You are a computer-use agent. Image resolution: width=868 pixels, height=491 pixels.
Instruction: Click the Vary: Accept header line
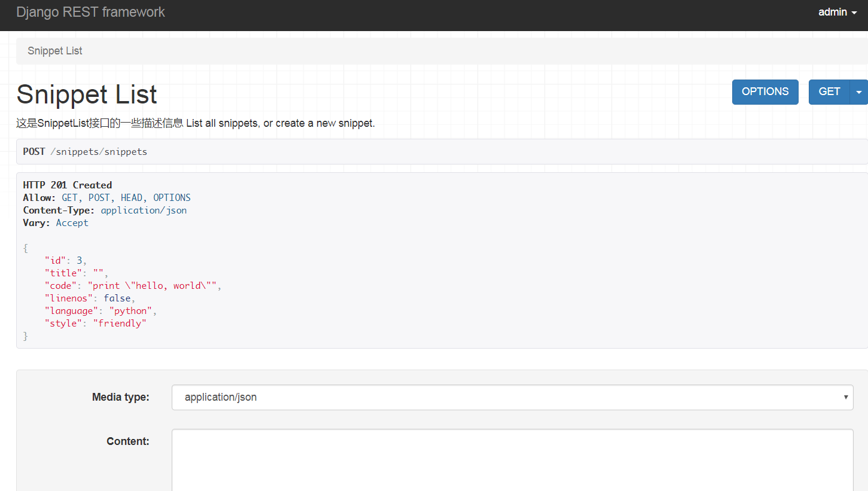(56, 222)
